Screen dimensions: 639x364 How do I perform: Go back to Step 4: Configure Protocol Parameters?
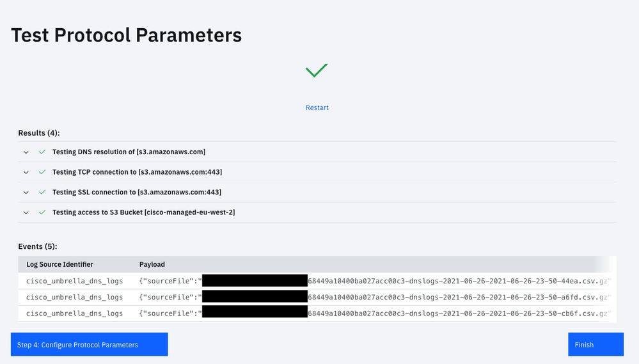(x=89, y=345)
